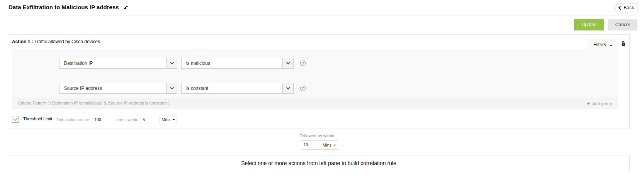The width and height of the screenshot is (644, 189).
Task: Expand the Source IP address field dropdown
Action: pos(172,88)
